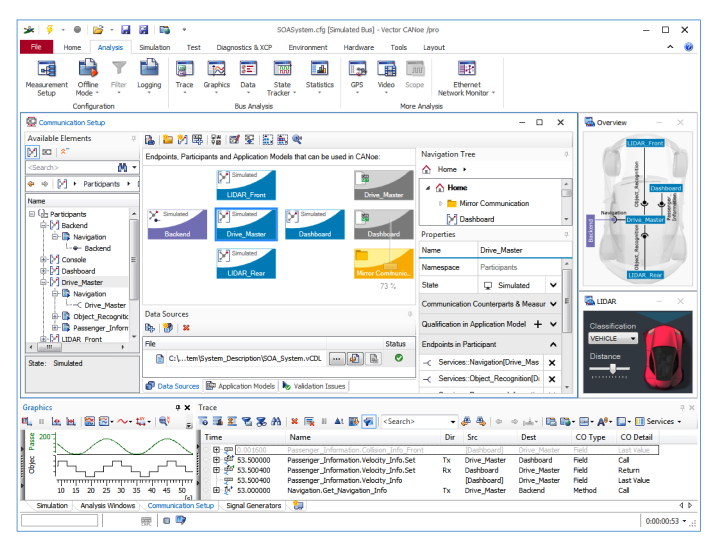Open the State dropdown set to Simulated
Image resolution: width=711 pixels, height=547 pixels.
pyautogui.click(x=553, y=285)
